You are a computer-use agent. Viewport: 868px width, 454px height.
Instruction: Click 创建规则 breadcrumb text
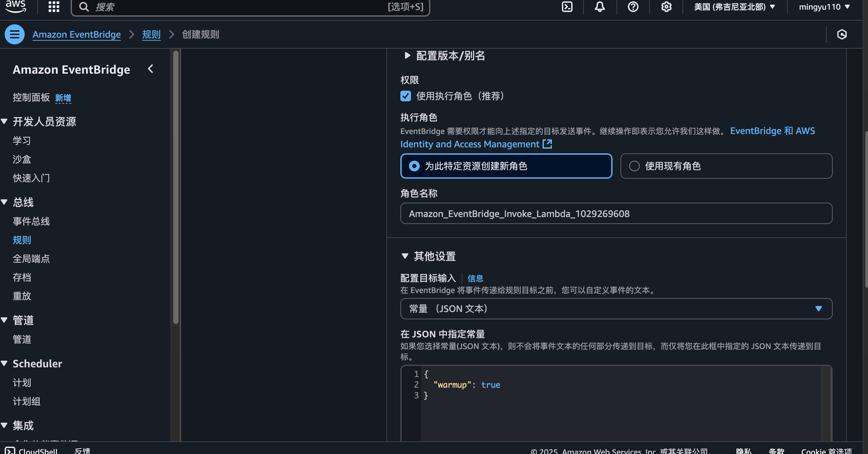(x=201, y=34)
